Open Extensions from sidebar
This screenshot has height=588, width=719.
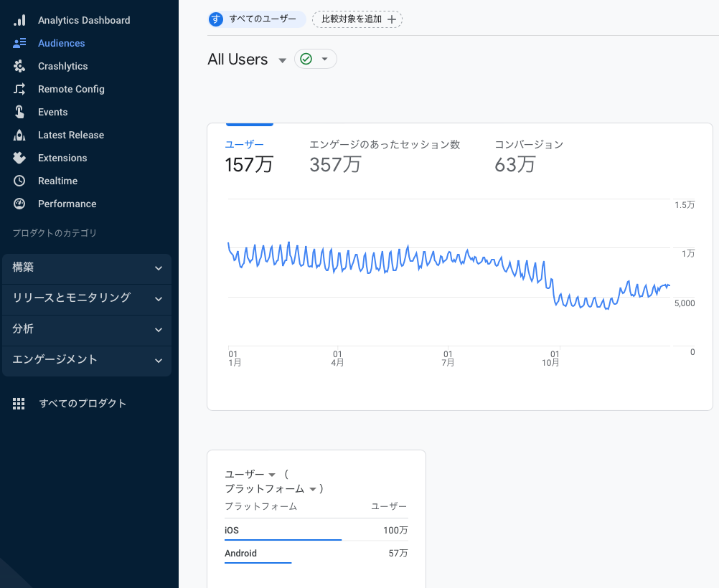pos(62,158)
